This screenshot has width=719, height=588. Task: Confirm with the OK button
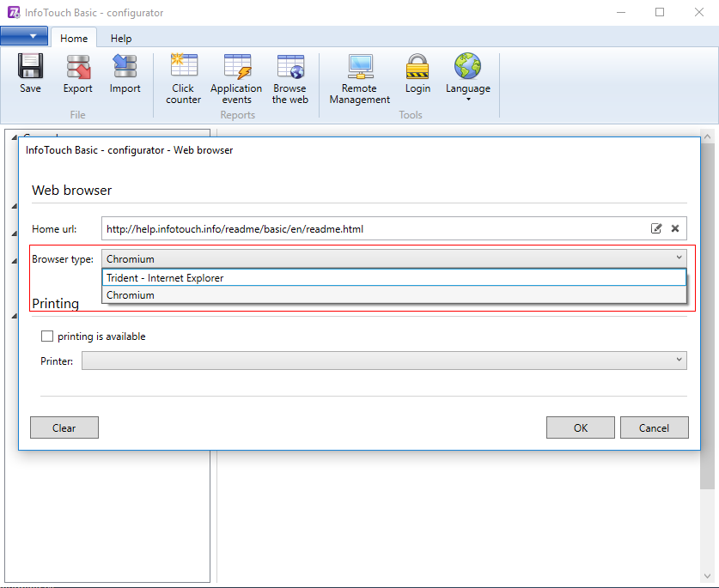(581, 427)
